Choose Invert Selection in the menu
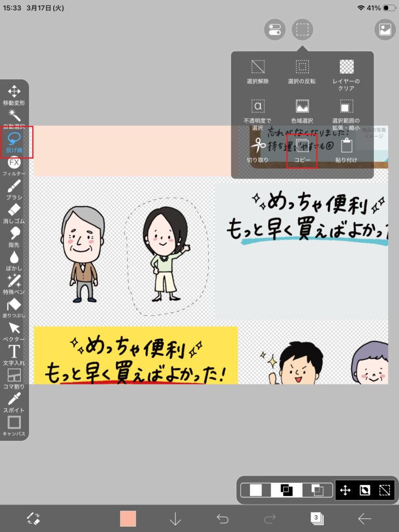Viewport: 399px width, 532px height. pos(302,72)
